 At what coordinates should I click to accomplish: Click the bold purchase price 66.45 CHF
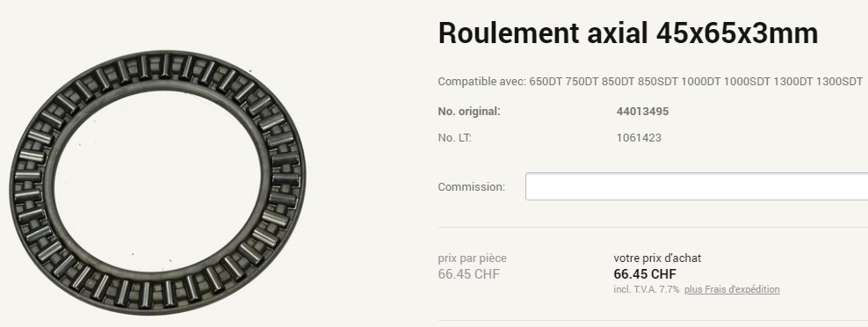tap(645, 274)
